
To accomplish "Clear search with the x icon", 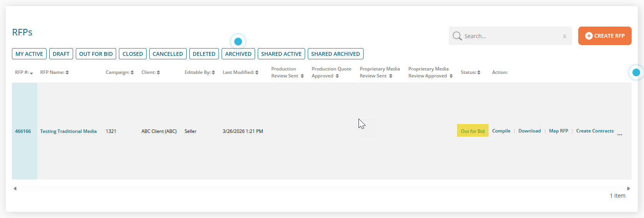I will tap(564, 36).
